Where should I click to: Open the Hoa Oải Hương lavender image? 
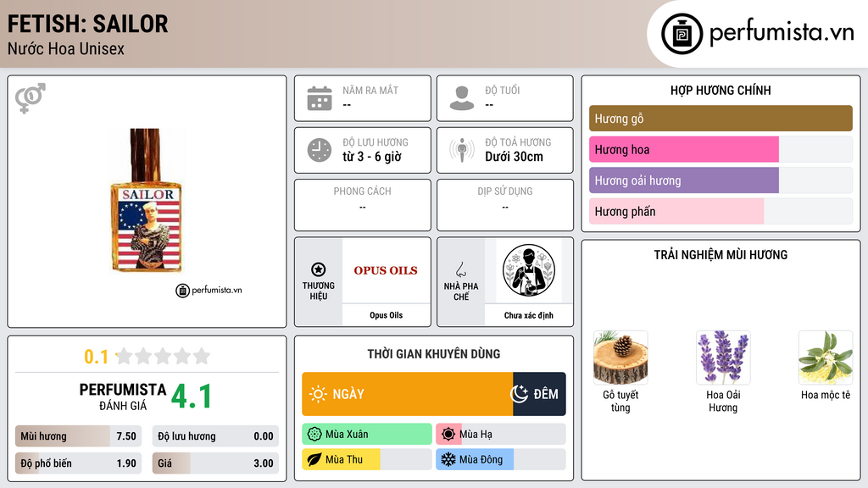tap(723, 358)
